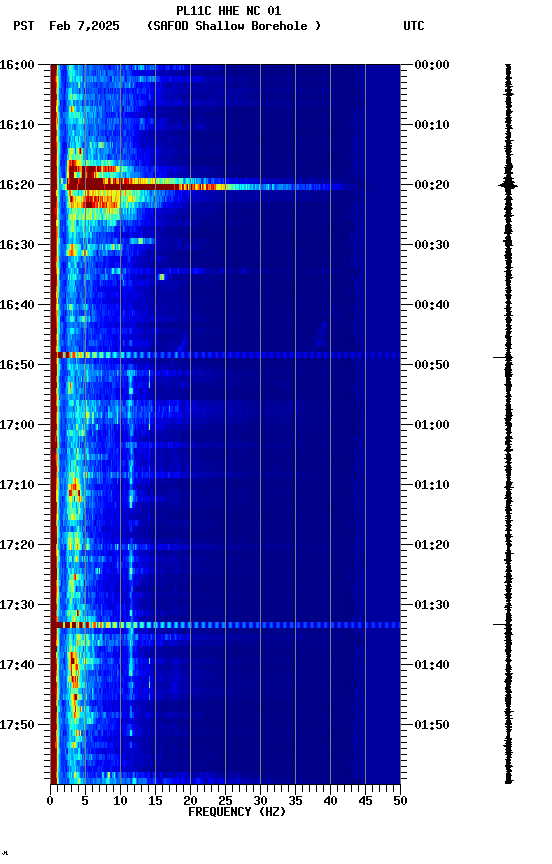Click the 30 Hz frequency tick label

(x=260, y=801)
